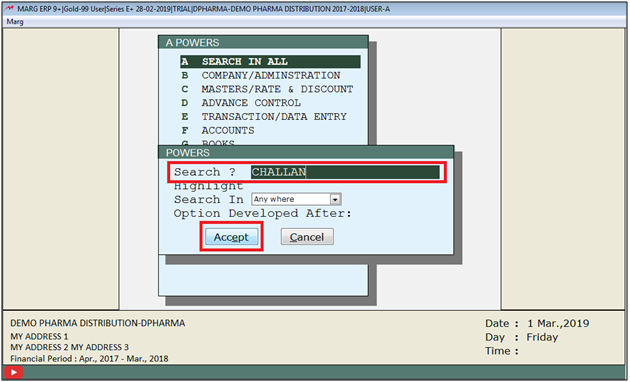
Task: Click the Financial Period text
Action: (x=90, y=359)
